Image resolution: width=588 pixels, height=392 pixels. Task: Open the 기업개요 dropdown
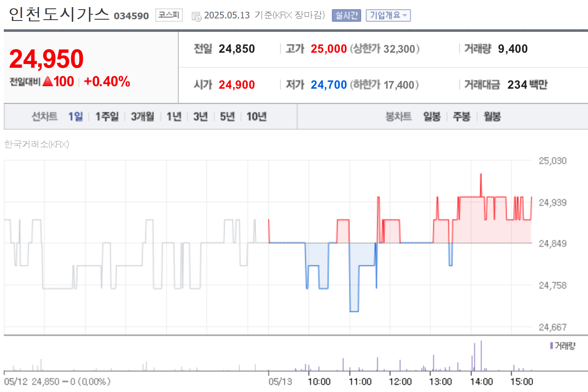tap(388, 15)
